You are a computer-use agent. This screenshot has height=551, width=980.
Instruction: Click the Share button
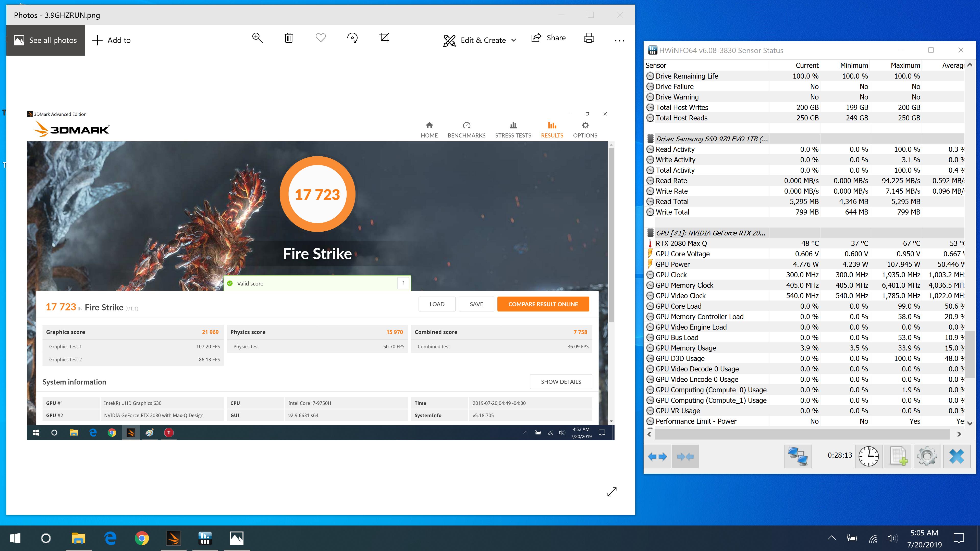[548, 38]
